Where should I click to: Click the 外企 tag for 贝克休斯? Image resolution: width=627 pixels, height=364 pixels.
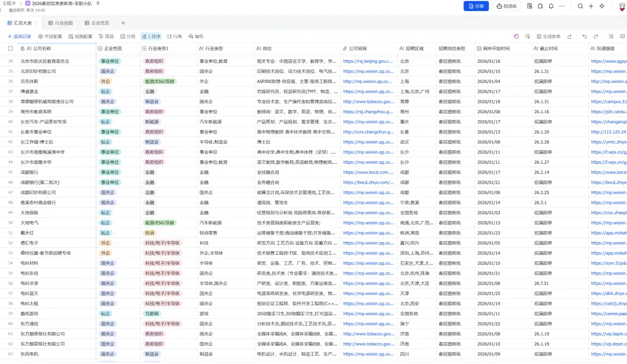click(x=105, y=81)
